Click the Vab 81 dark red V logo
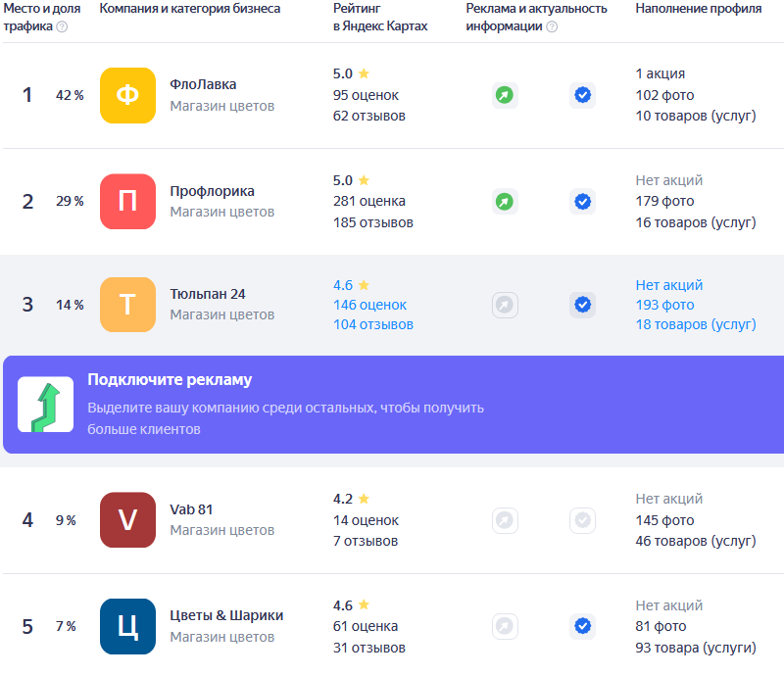Screen dimensions: 784x676 [x=127, y=520]
